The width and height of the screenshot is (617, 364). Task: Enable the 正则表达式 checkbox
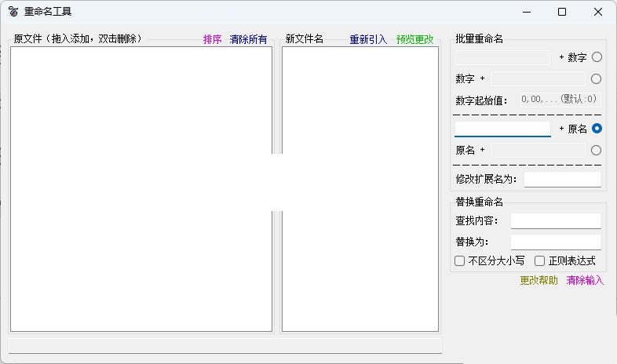click(540, 260)
